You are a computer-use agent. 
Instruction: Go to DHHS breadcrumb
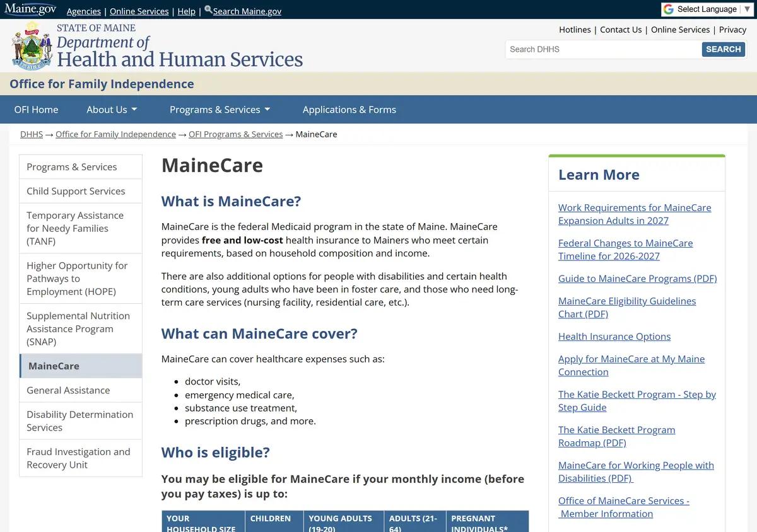32,134
